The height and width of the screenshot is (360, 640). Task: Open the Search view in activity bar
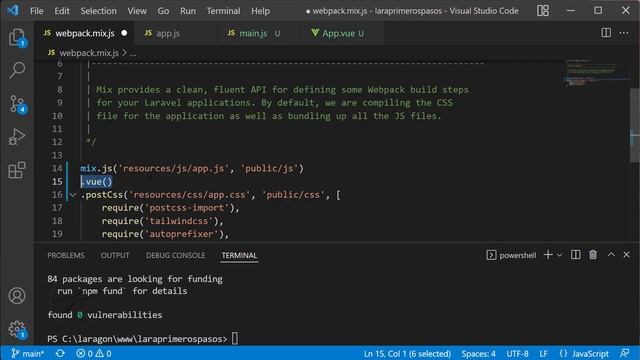click(x=17, y=70)
